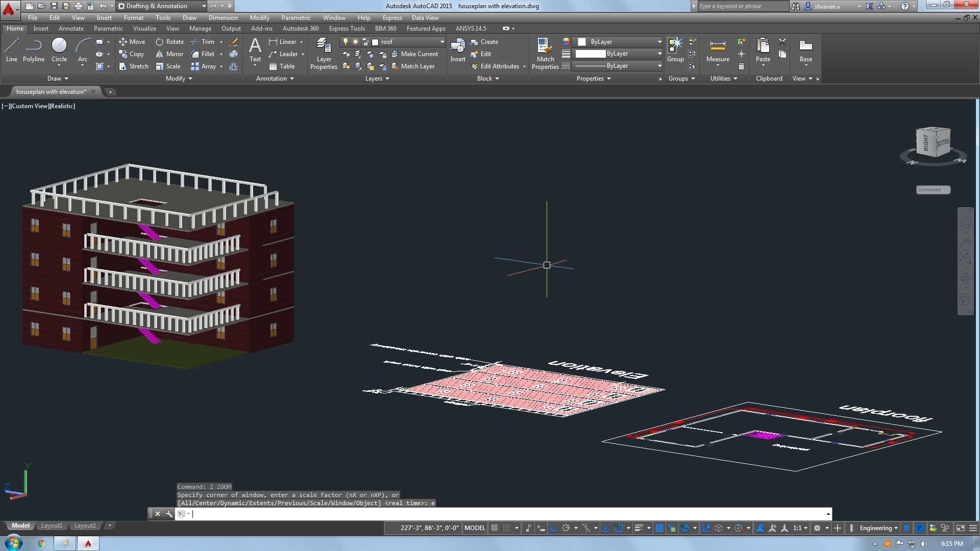Open the Text annotation tool
980x551 pixels.
[255, 51]
